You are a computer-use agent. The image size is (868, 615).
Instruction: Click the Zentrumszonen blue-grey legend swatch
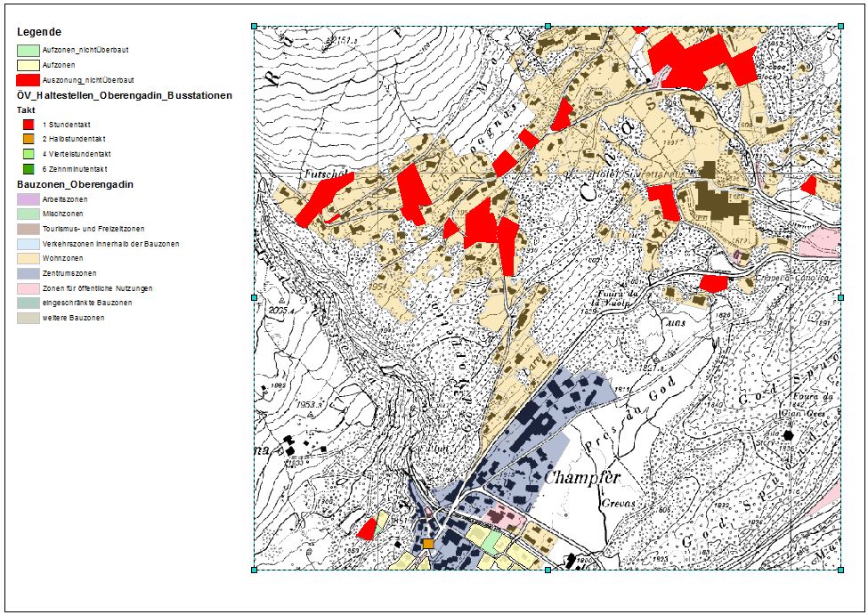[28, 273]
